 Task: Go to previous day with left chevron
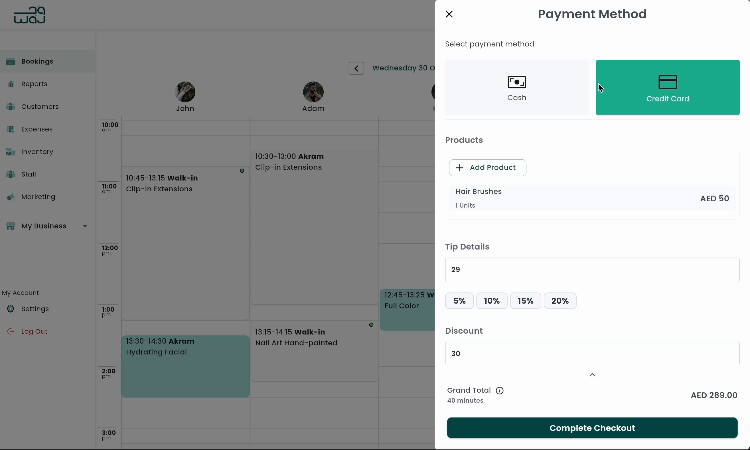coord(356,68)
